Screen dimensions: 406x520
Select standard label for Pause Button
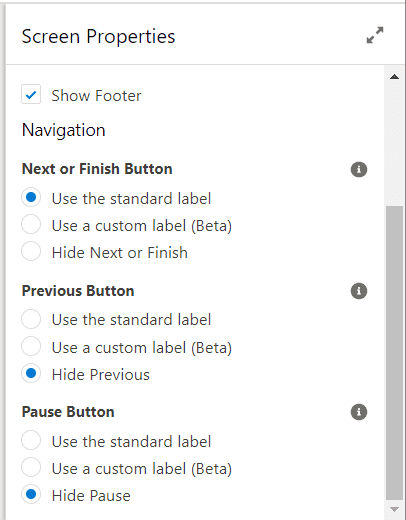pyautogui.click(x=31, y=440)
